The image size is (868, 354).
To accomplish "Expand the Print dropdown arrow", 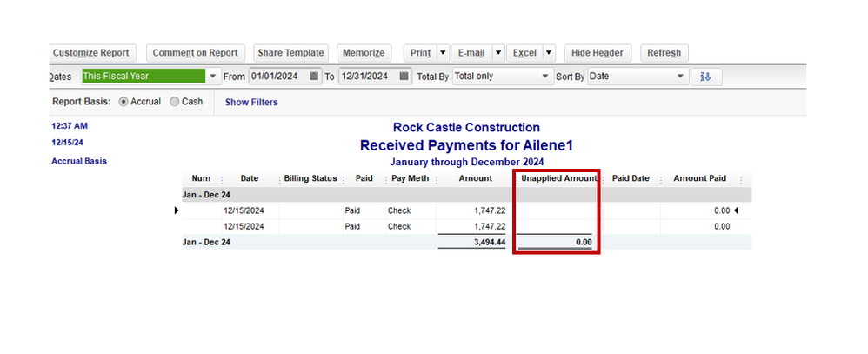I will (443, 53).
